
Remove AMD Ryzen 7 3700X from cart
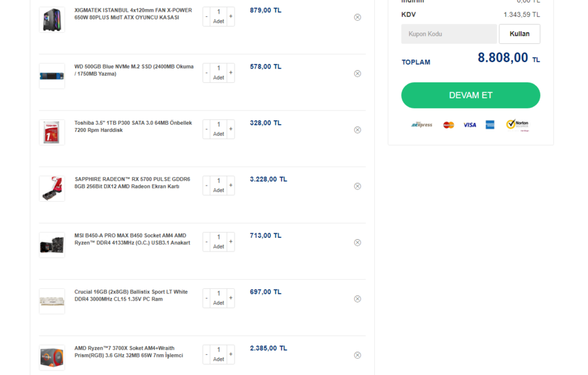click(357, 355)
